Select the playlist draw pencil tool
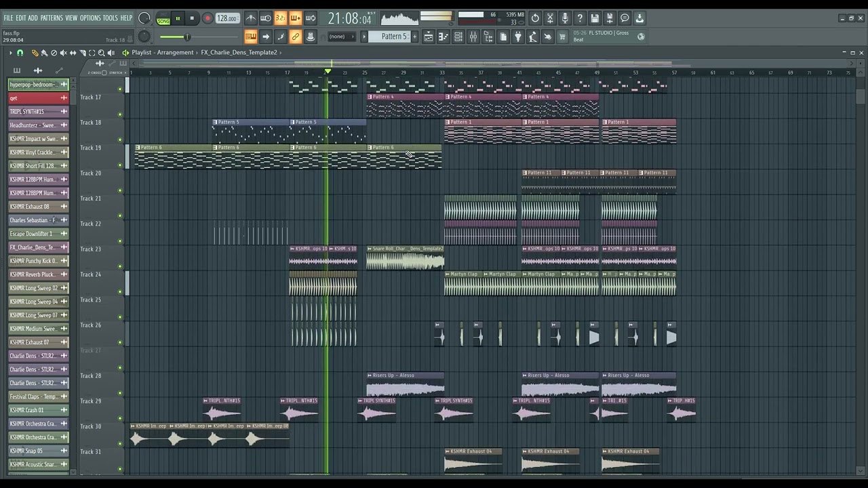Screen dimensions: 868x488 (x=35, y=53)
